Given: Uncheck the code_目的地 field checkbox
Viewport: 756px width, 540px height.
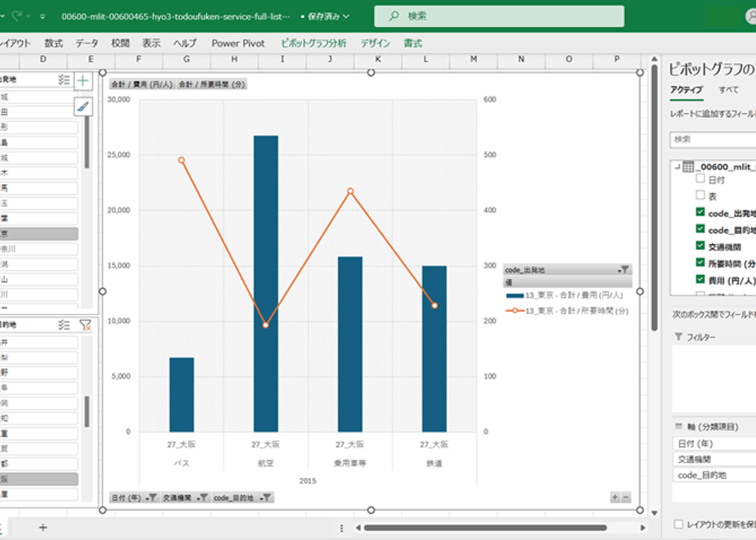Looking at the screenshot, I should [x=700, y=228].
